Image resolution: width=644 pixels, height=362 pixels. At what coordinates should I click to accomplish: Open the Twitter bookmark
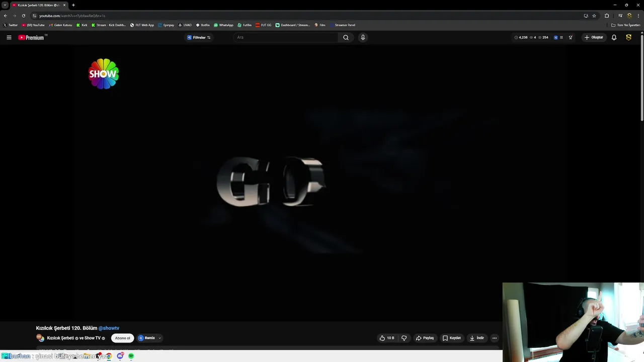click(11, 25)
